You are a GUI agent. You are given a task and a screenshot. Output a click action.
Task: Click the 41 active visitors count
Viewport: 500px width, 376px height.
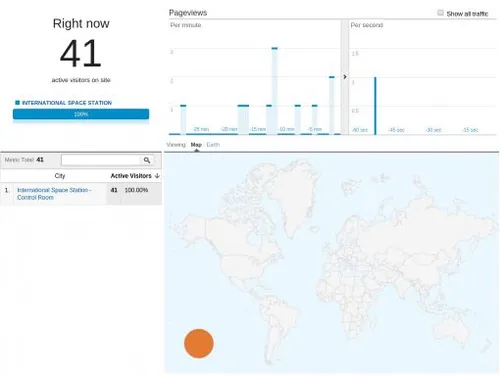[x=81, y=53]
